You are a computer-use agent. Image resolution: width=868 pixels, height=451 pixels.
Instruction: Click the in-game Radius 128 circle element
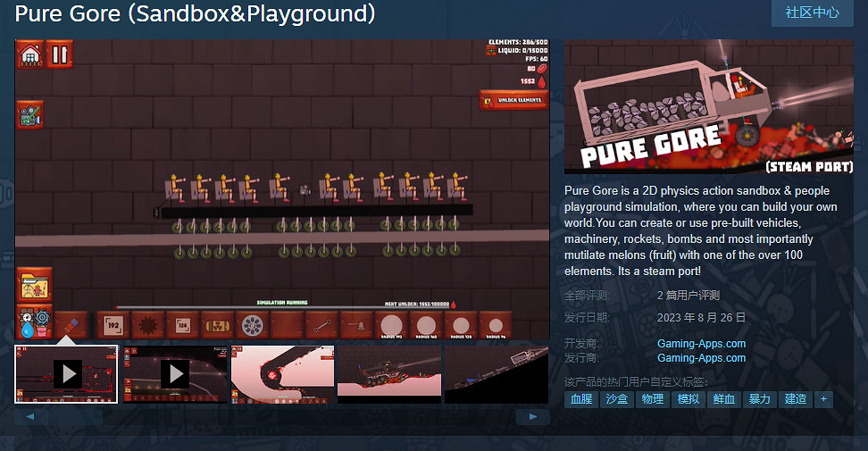coord(461,325)
